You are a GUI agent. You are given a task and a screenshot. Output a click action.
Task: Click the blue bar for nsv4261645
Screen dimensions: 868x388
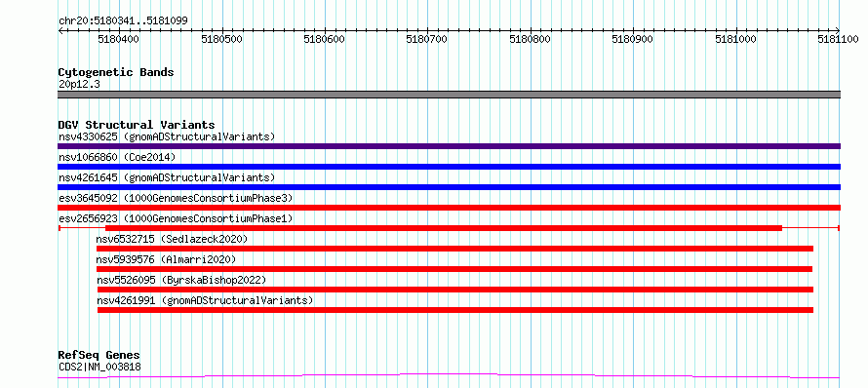[x=449, y=187]
